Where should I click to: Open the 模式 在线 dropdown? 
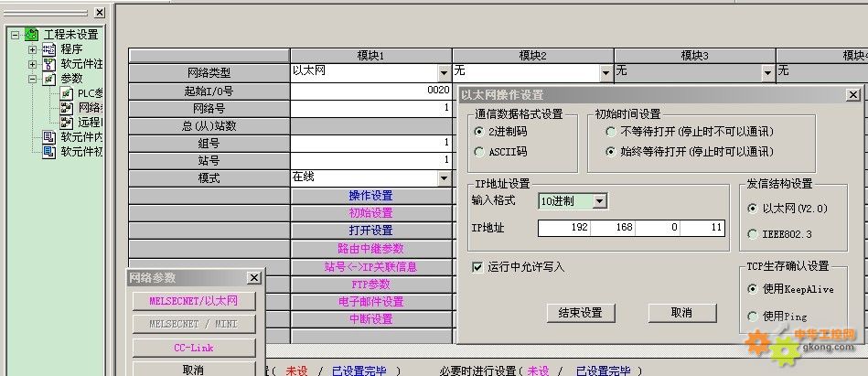tap(444, 178)
